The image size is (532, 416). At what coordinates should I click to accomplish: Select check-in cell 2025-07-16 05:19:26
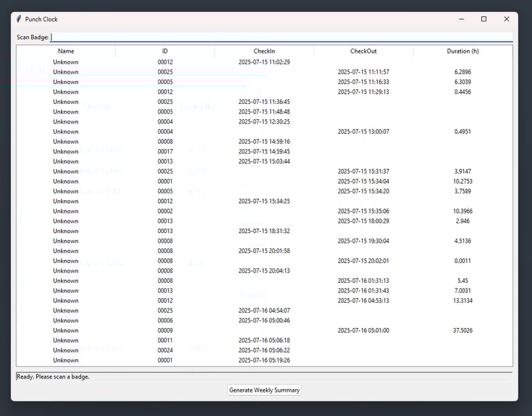(x=265, y=361)
